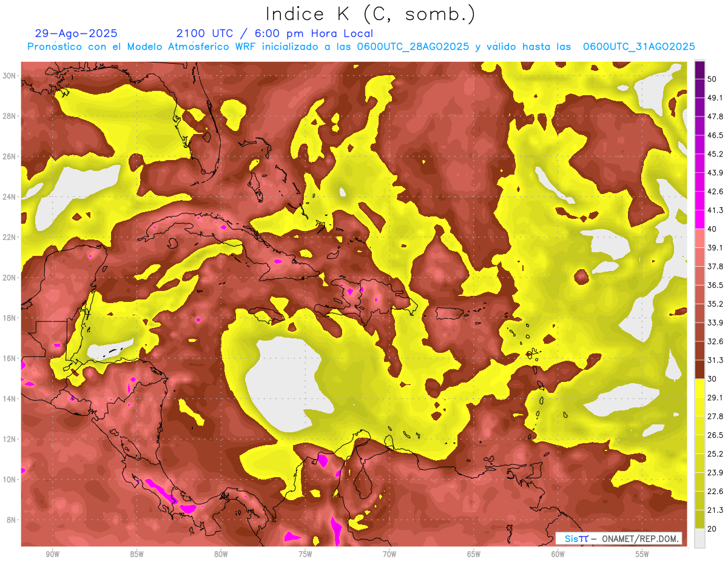Click the 24N latitude label
The height and width of the screenshot is (562, 728).
tap(10, 197)
